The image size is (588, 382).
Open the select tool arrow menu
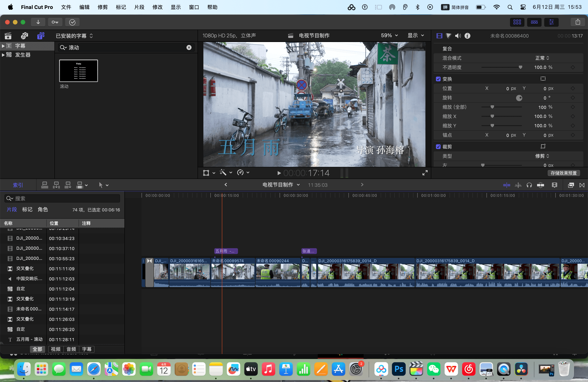click(103, 185)
